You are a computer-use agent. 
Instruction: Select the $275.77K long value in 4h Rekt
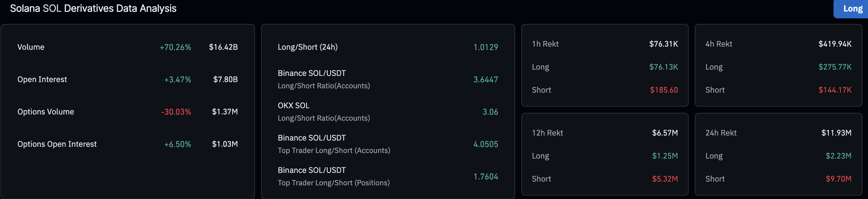(835, 67)
